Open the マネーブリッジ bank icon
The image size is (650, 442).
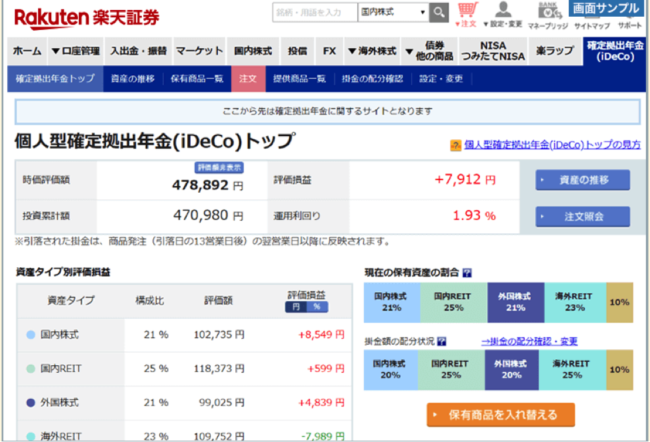tap(547, 15)
